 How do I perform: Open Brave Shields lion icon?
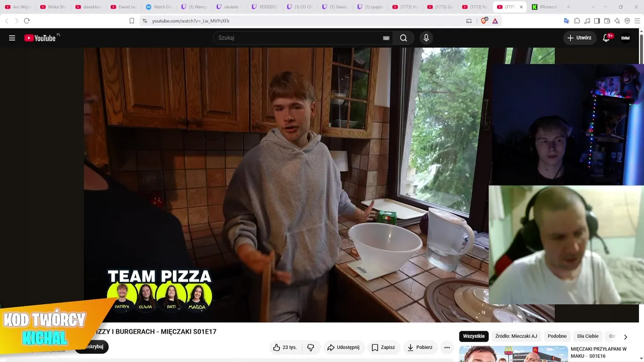click(485, 21)
